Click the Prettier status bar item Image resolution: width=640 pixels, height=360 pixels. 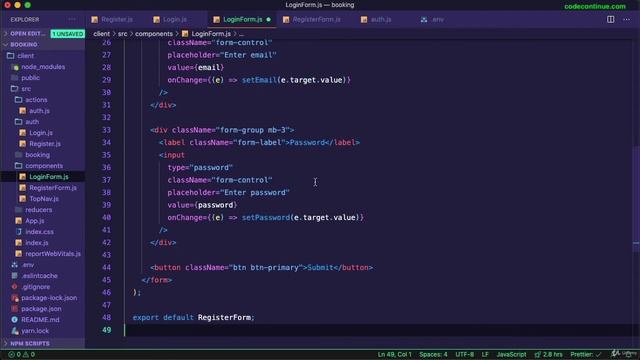pos(586,355)
